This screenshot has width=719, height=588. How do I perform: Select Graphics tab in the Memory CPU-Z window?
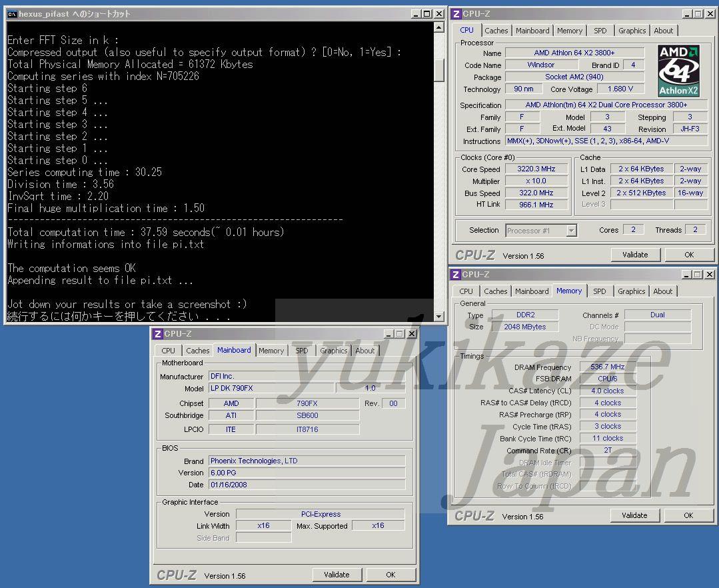pos(632,291)
